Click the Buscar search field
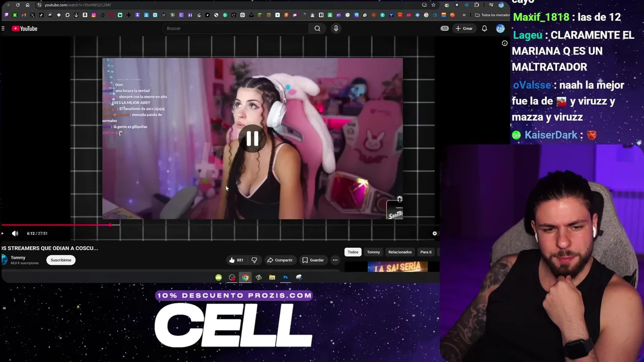Screen dimensions: 644x362 [236, 28]
